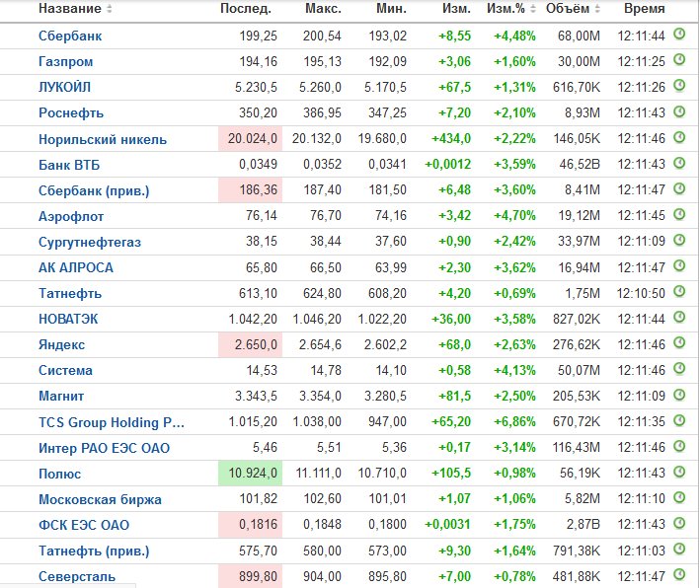
Task: Click Северсталь last price 899,80
Action: coord(258,576)
